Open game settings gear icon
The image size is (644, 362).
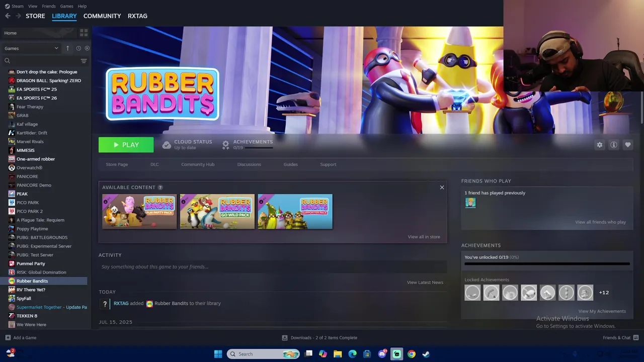pos(599,145)
